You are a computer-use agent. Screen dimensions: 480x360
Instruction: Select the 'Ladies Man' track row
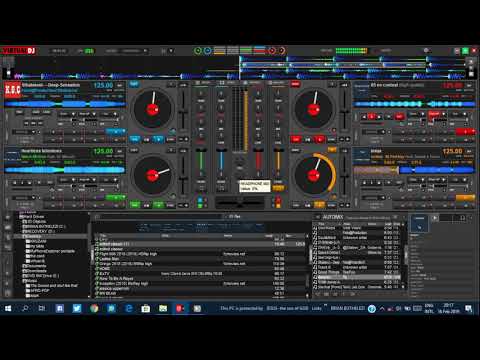tap(200, 259)
